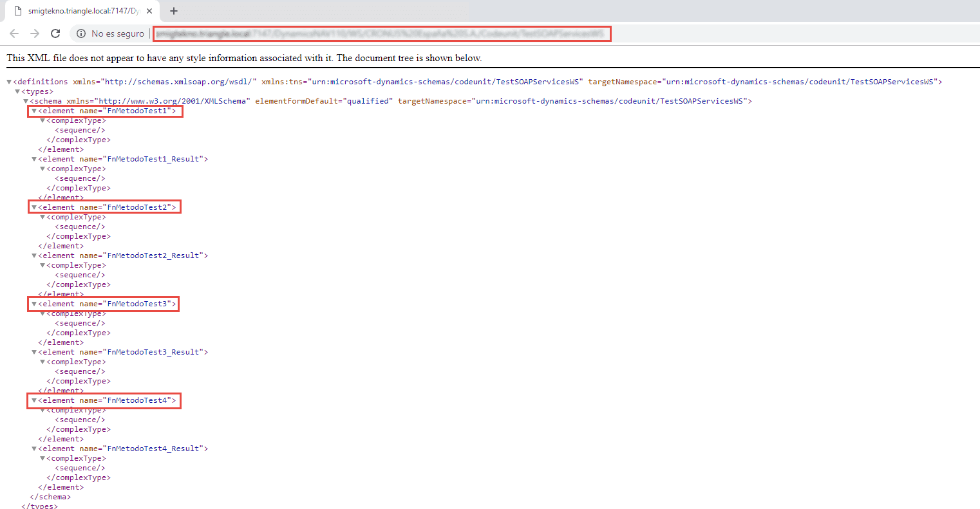
Task: Collapse the FnMetodoTest4_Result element node
Action: tap(33, 449)
